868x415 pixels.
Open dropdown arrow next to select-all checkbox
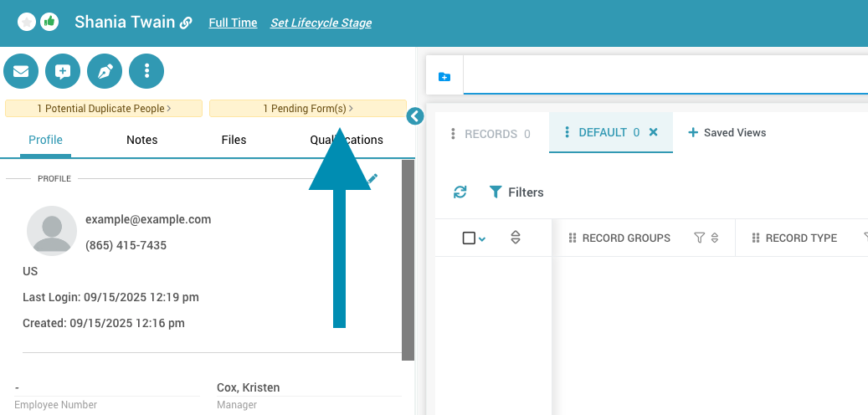tap(482, 239)
